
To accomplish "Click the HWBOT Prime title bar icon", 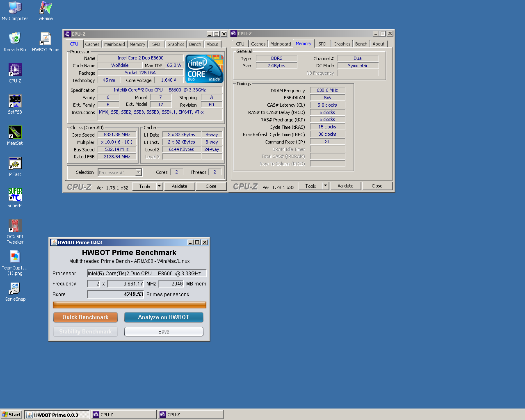I will point(54,242).
